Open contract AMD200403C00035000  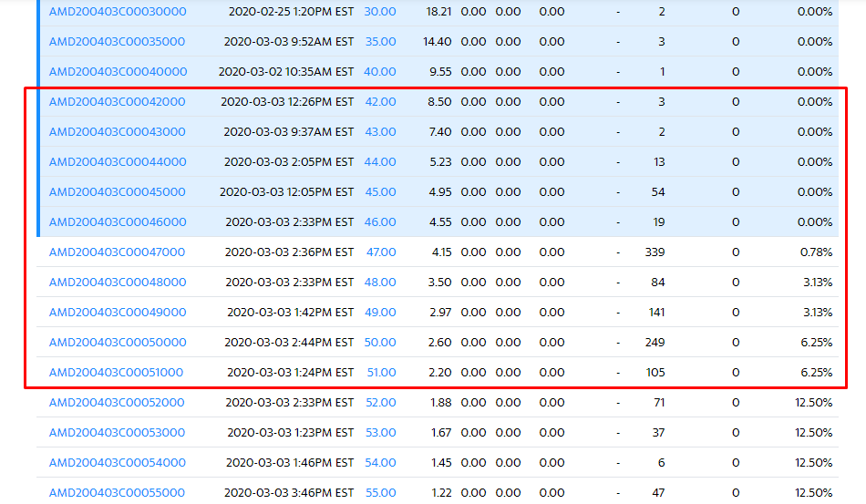[117, 41]
